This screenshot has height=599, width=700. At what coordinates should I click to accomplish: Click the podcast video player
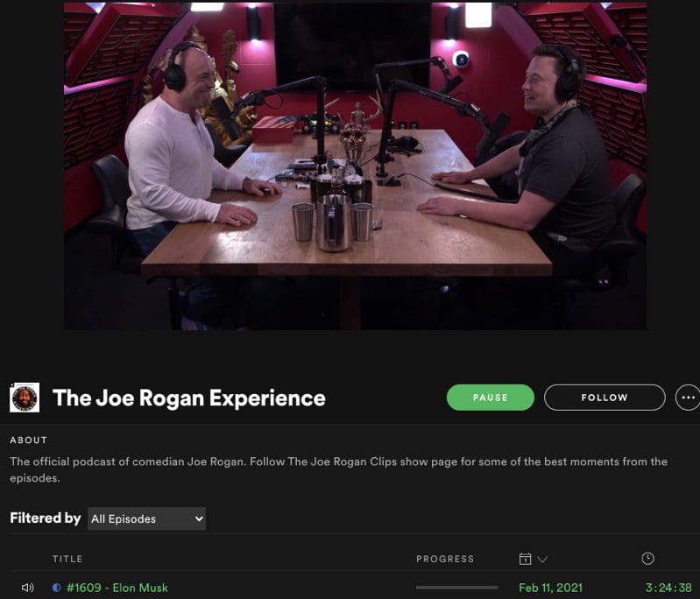point(356,166)
